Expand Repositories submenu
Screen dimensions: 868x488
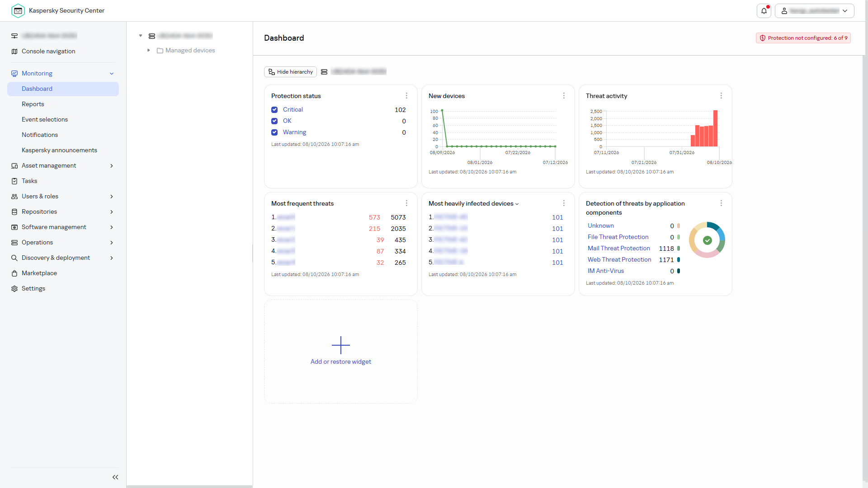coord(112,212)
